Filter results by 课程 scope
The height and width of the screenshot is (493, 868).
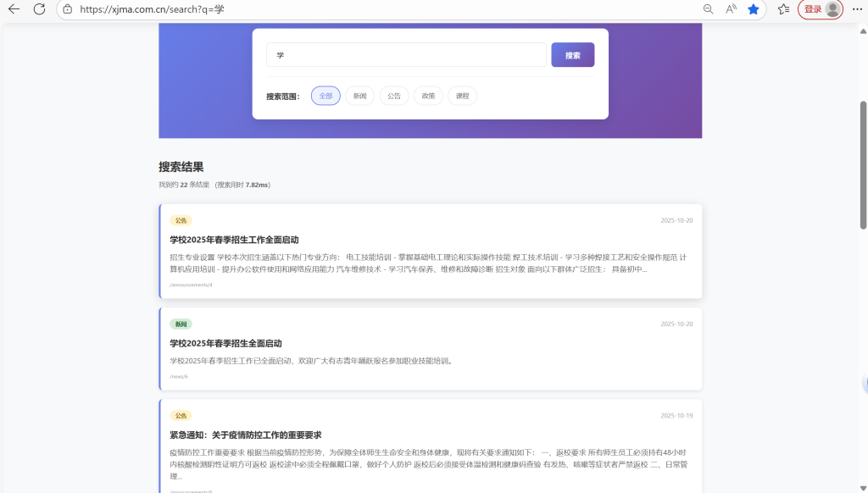(462, 96)
